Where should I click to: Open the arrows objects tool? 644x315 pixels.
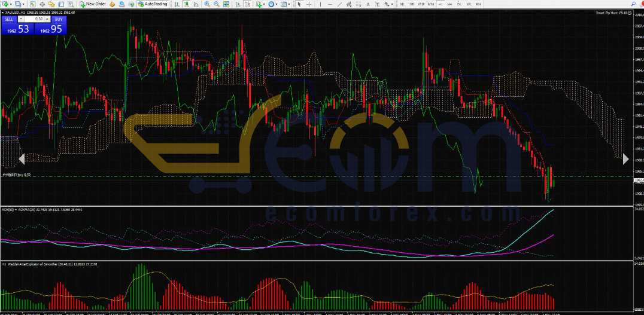(x=387, y=4)
